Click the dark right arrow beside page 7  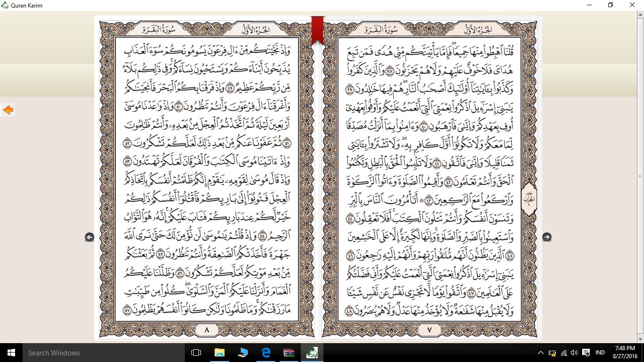[x=547, y=237]
